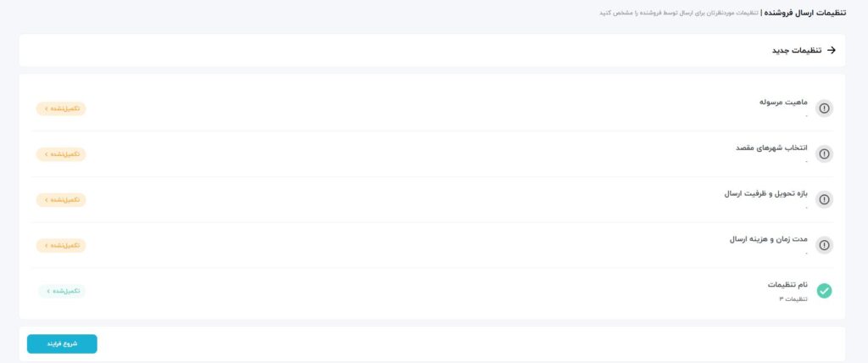This screenshot has height=363, width=868.
Task: Click warning icon next to انتخاب شهرهای مقصد
Action: pyautogui.click(x=824, y=154)
